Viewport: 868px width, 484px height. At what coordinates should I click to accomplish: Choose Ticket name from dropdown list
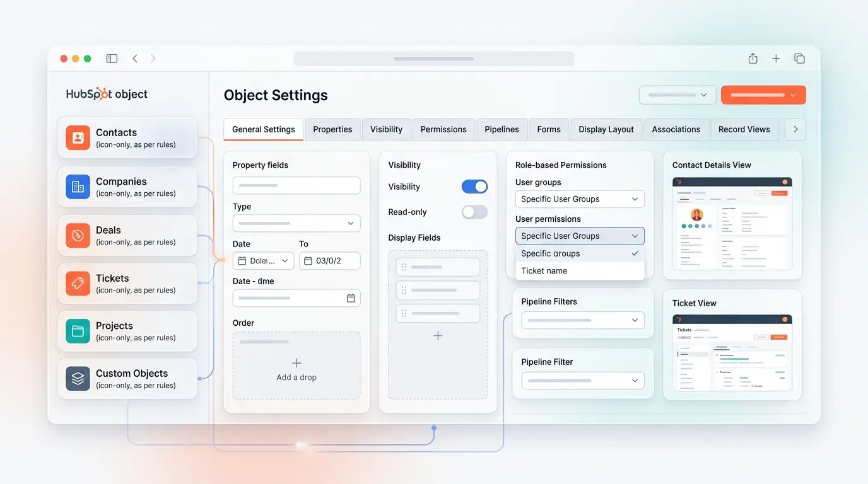pos(580,271)
